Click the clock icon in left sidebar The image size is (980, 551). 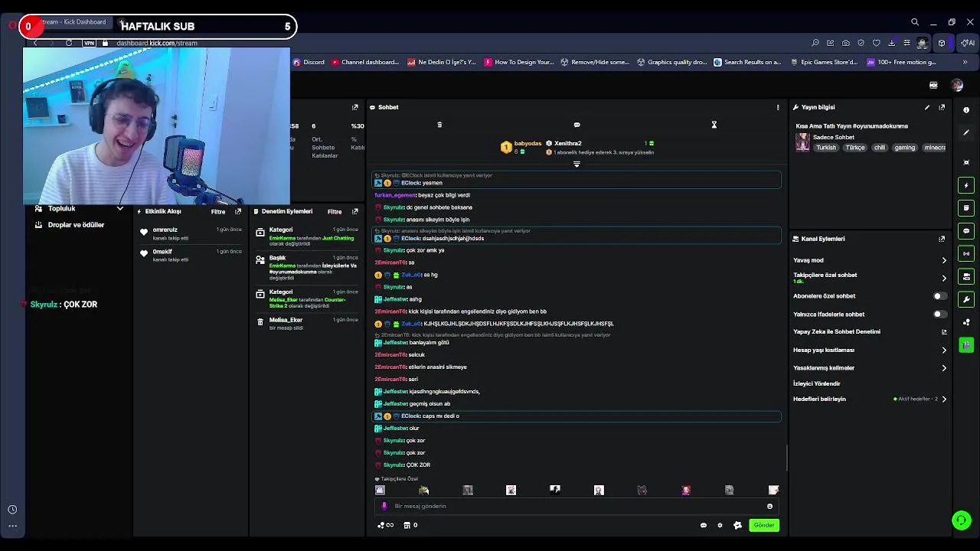(12, 510)
